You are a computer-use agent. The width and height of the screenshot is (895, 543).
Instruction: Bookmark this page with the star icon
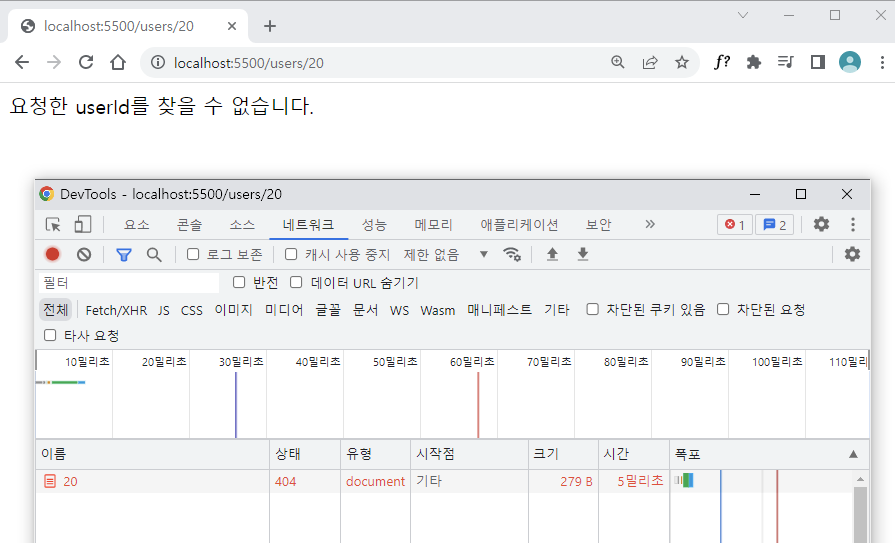click(682, 62)
